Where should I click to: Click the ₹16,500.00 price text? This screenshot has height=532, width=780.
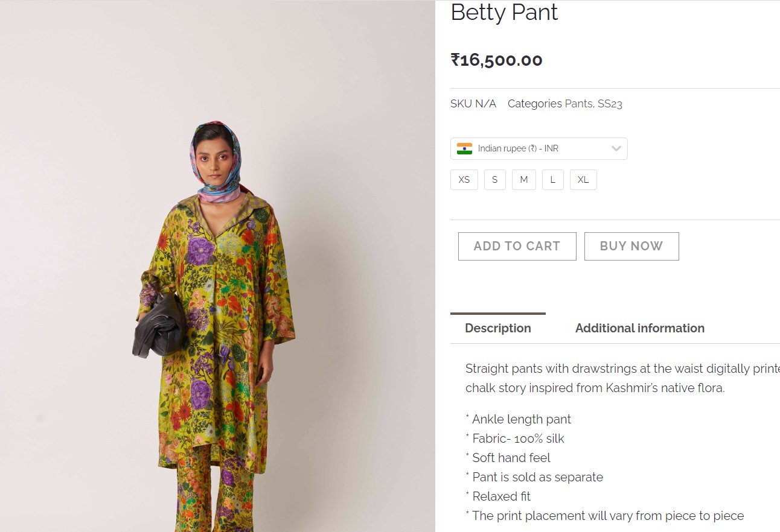[496, 60]
